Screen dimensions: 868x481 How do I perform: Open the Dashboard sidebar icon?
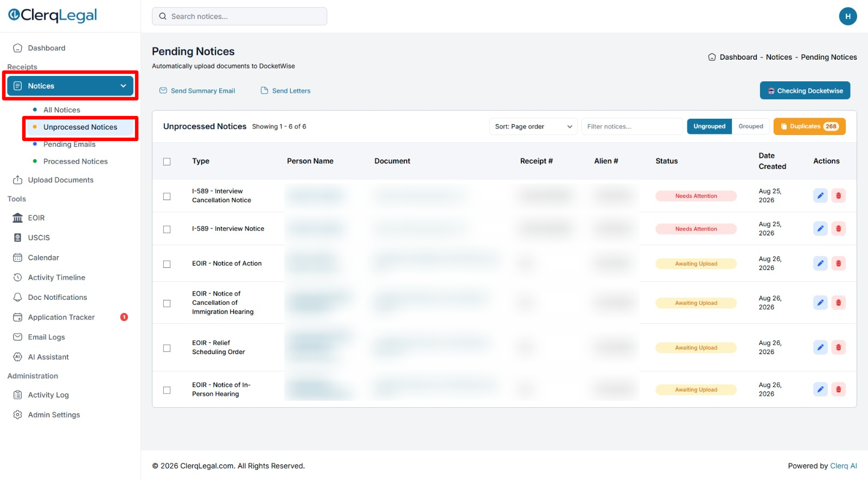[17, 48]
